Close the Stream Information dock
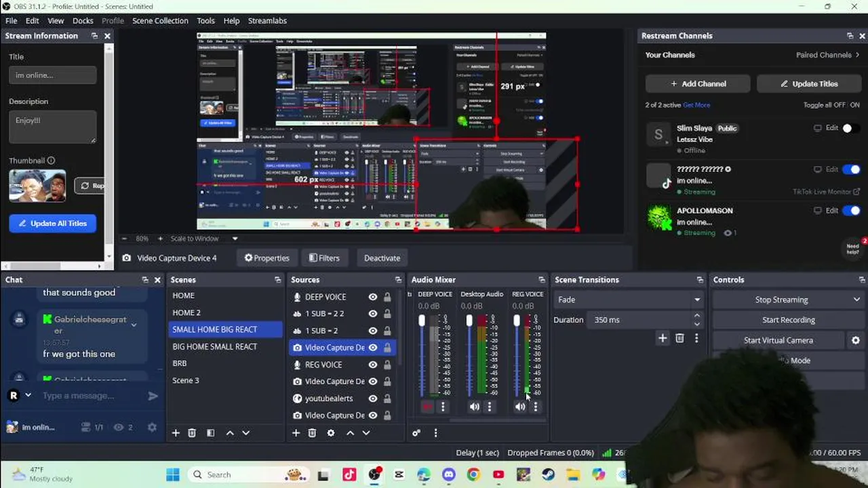This screenshot has width=868, height=488. pos(107,36)
